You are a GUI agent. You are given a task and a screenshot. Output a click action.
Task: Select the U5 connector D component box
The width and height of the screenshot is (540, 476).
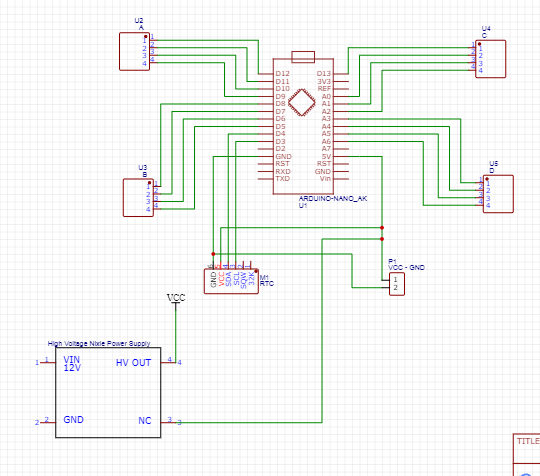(498, 194)
